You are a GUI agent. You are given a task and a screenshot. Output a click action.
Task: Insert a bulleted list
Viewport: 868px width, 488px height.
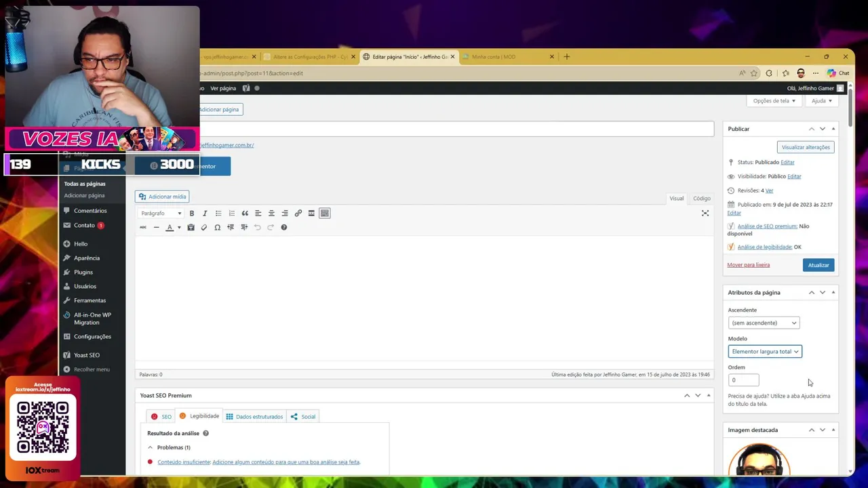tap(218, 213)
